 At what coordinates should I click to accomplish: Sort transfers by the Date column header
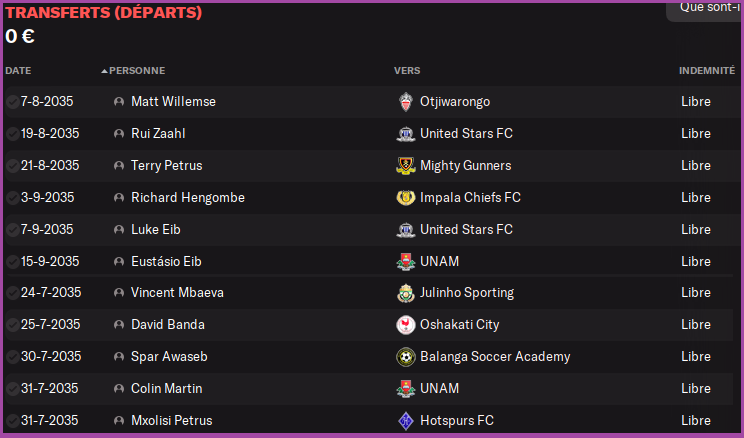(18, 71)
